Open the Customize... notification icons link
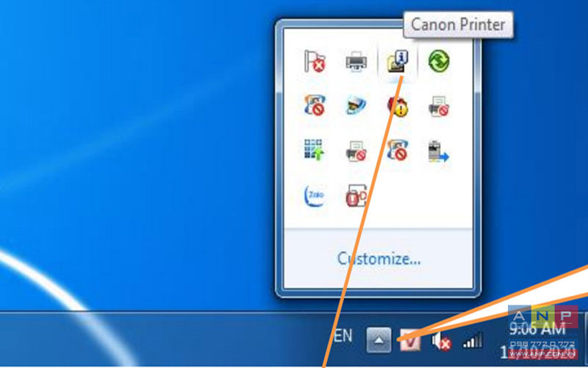The height and width of the screenshot is (368, 588). tap(379, 259)
